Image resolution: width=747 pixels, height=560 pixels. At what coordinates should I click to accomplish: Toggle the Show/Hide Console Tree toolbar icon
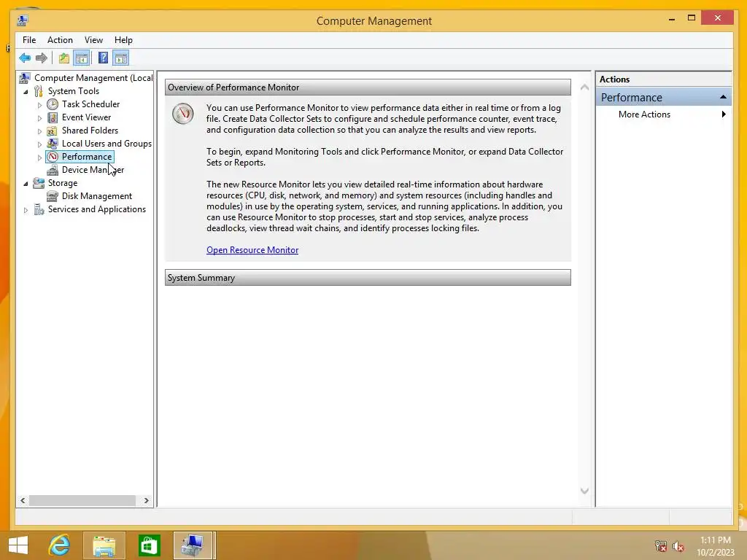point(82,58)
